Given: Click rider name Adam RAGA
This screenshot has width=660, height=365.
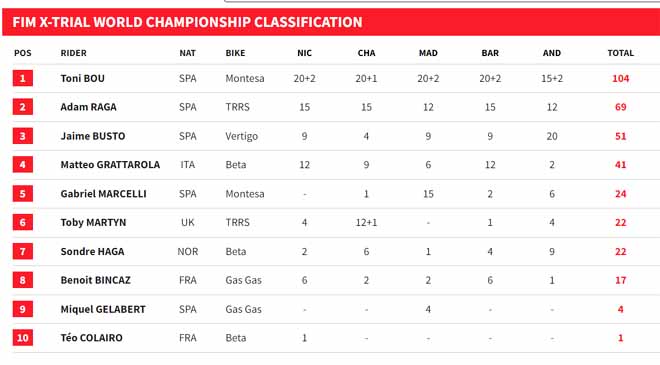Looking at the screenshot, I should pos(88,107).
